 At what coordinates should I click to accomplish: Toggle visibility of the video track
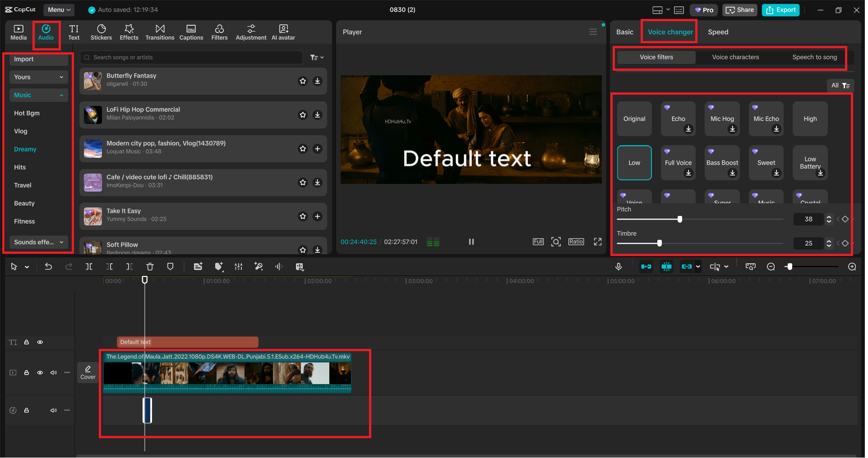click(x=40, y=373)
